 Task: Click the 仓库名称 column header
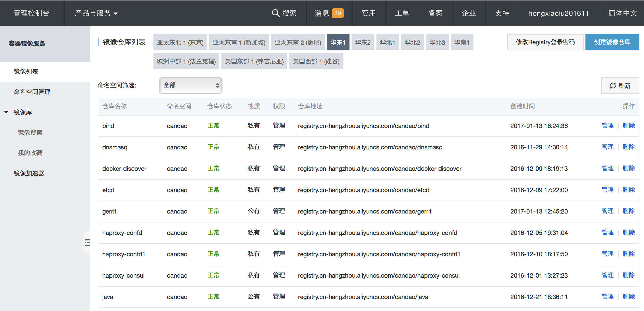tap(115, 106)
